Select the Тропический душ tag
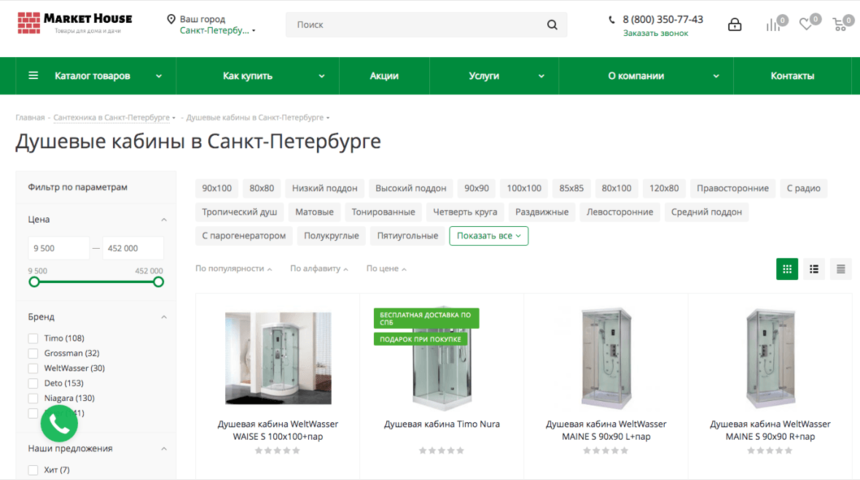This screenshot has height=480, width=860. coord(239,212)
